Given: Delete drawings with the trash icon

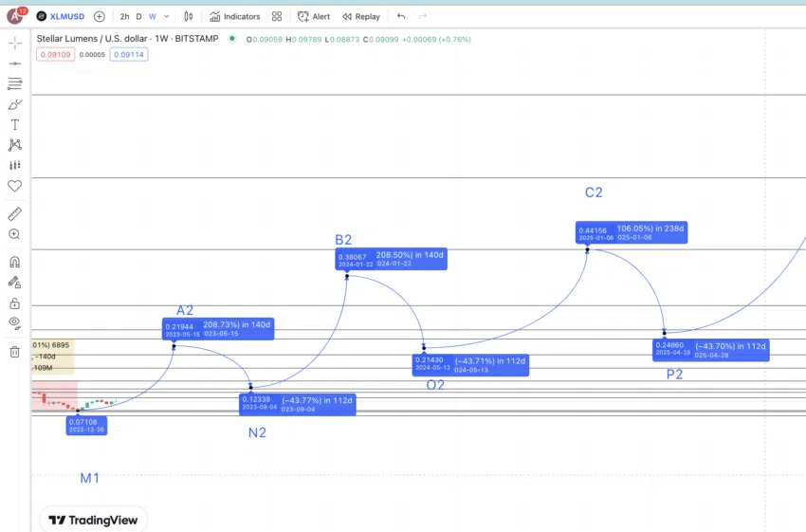Looking at the screenshot, I should click(14, 352).
